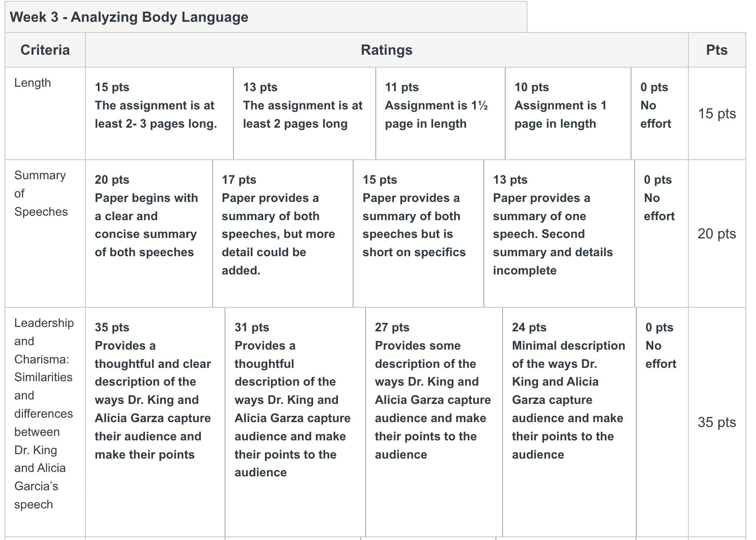Choose 24 pts Minimal description rating
756x540 pixels.
[570, 422]
